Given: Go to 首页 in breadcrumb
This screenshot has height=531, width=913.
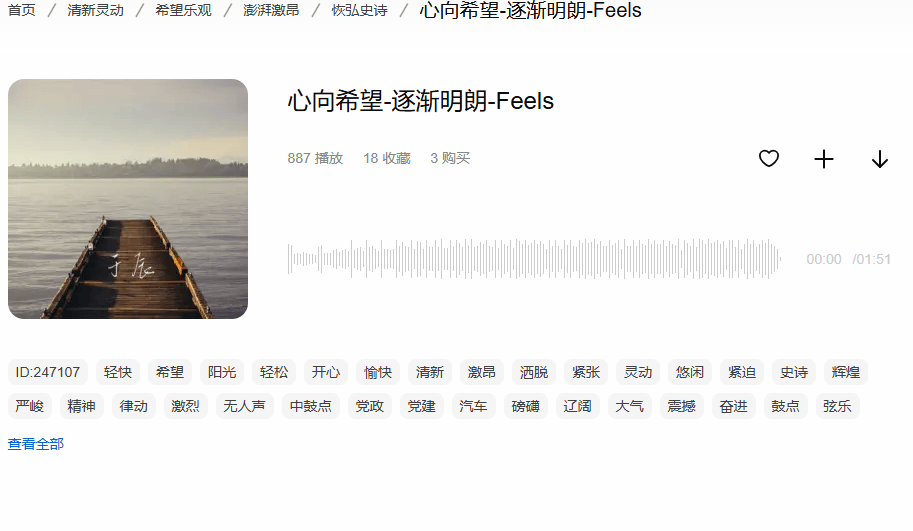Looking at the screenshot, I should coord(22,10).
